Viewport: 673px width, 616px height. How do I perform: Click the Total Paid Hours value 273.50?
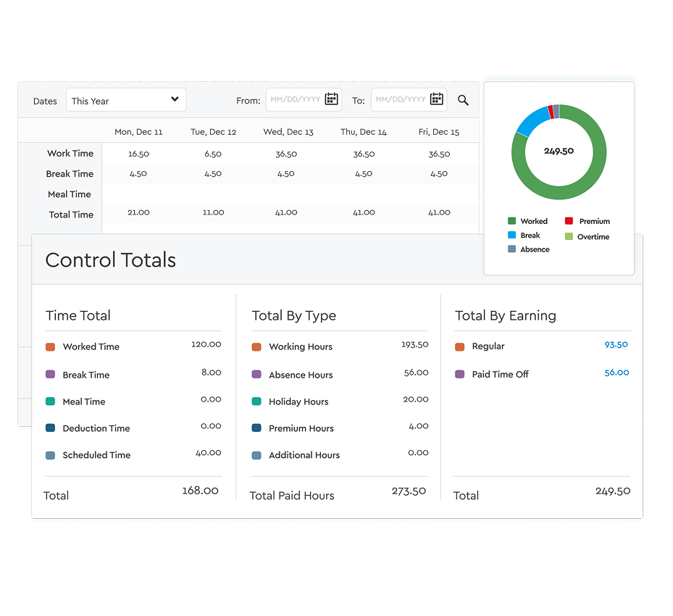[x=409, y=491]
